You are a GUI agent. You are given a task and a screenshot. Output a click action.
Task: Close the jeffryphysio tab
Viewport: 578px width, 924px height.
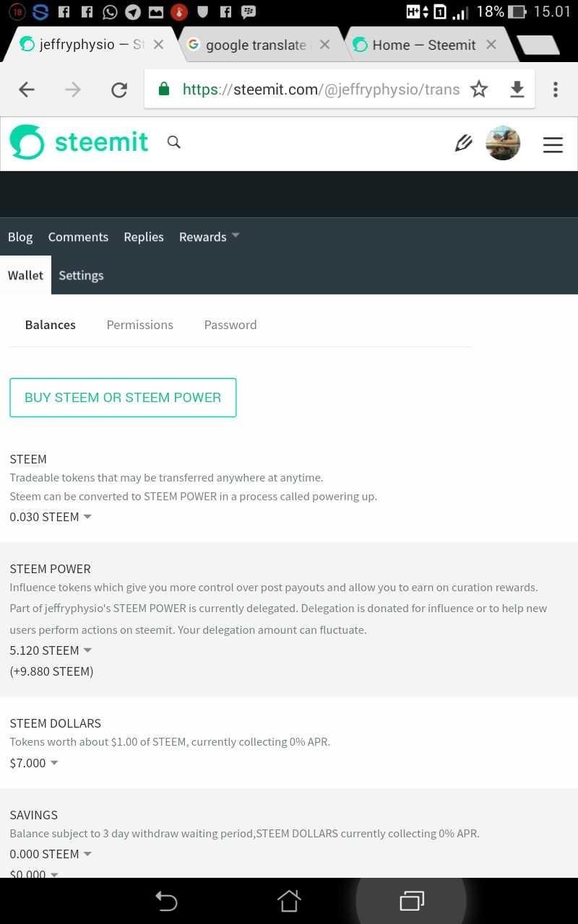coord(158,45)
